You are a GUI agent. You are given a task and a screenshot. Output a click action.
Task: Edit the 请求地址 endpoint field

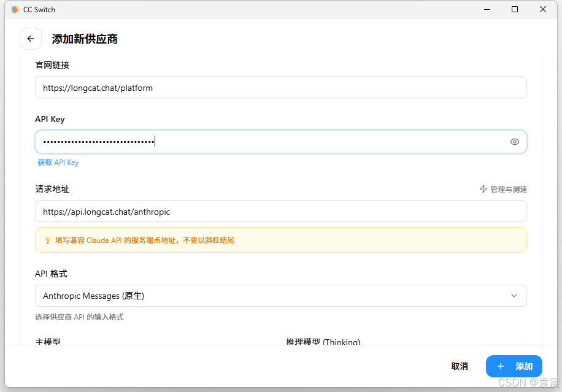280,212
